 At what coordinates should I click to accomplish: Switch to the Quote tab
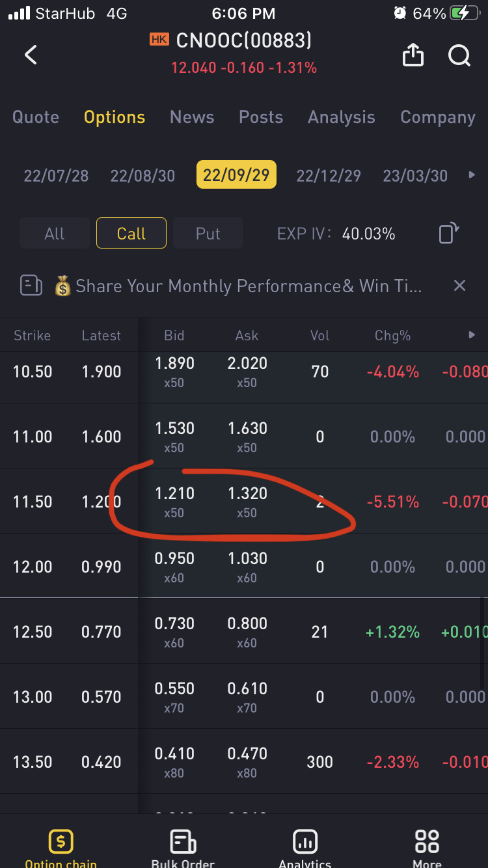36,117
